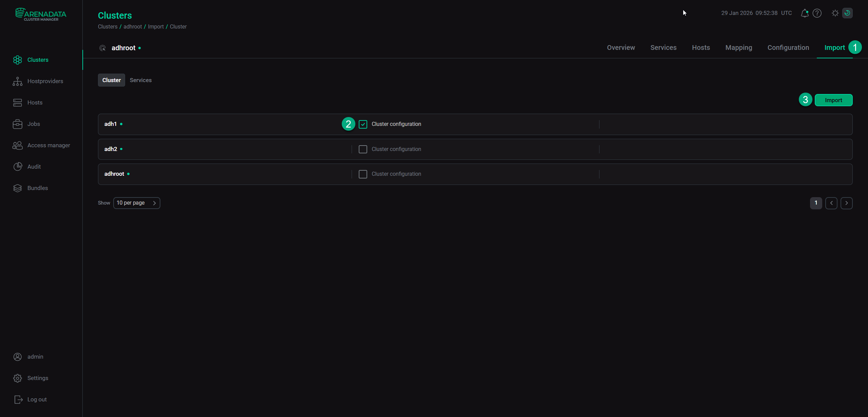Select the Cluster sub-tab

pyautogui.click(x=112, y=80)
